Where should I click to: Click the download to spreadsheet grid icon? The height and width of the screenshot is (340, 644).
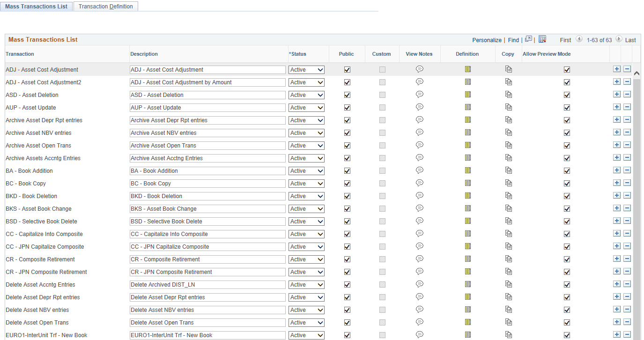(542, 40)
